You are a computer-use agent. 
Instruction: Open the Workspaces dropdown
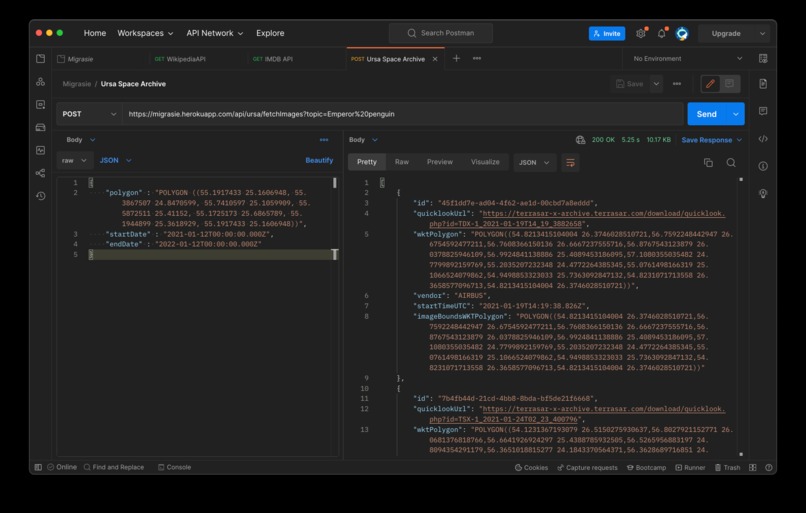tap(145, 33)
